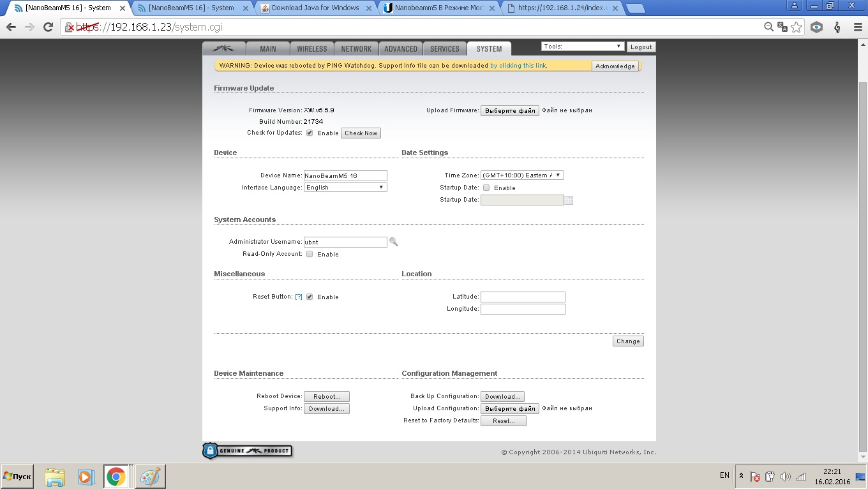The height and width of the screenshot is (490, 868).
Task: Click the Action Center flag icon
Action: click(755, 477)
